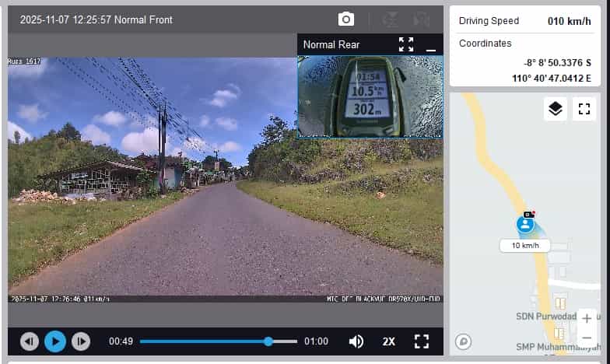Click the SDN Purwodadi map label

click(x=546, y=316)
